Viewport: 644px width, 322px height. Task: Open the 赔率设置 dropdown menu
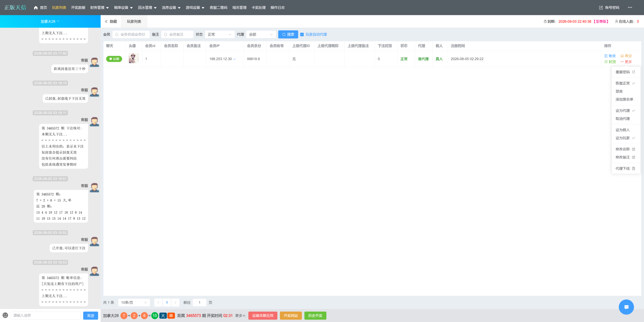point(123,8)
